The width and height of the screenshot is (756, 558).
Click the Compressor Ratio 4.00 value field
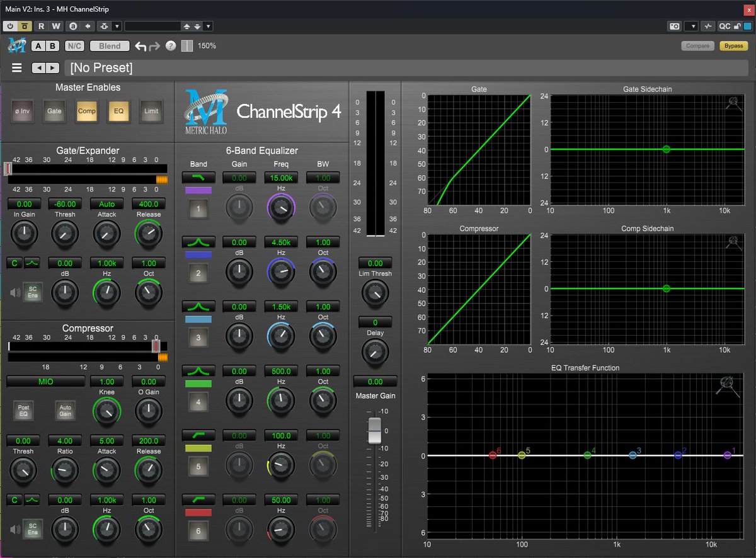pos(66,441)
